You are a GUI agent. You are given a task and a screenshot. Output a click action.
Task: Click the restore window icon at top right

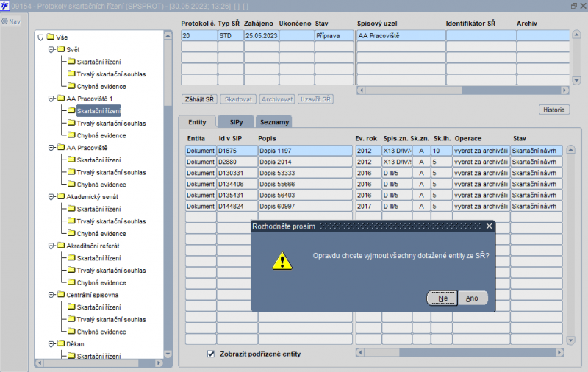573,5
